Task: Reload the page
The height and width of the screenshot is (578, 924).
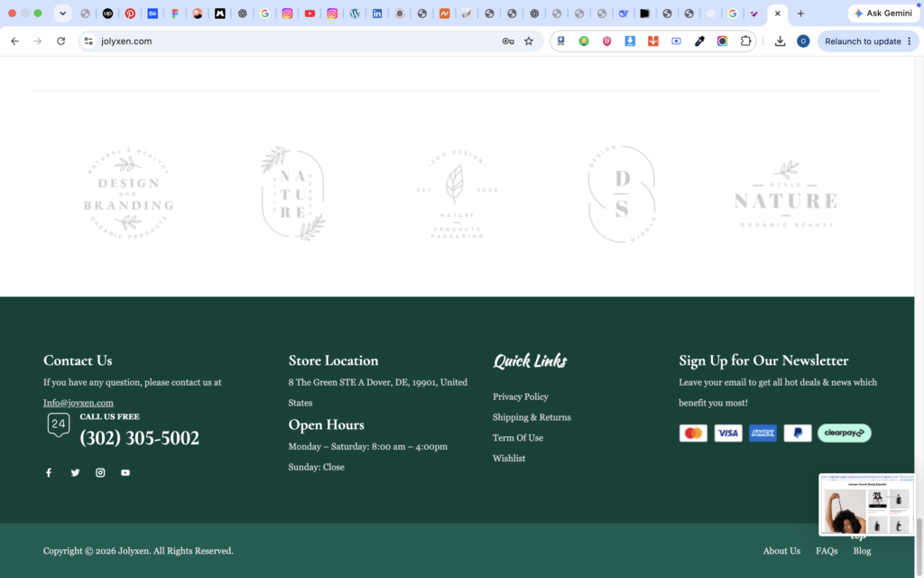Action: click(x=60, y=42)
